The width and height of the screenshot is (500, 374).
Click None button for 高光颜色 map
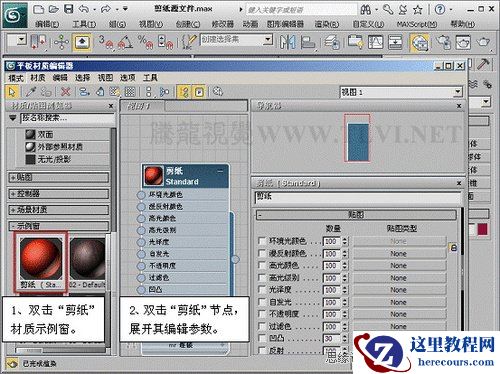coord(399,266)
